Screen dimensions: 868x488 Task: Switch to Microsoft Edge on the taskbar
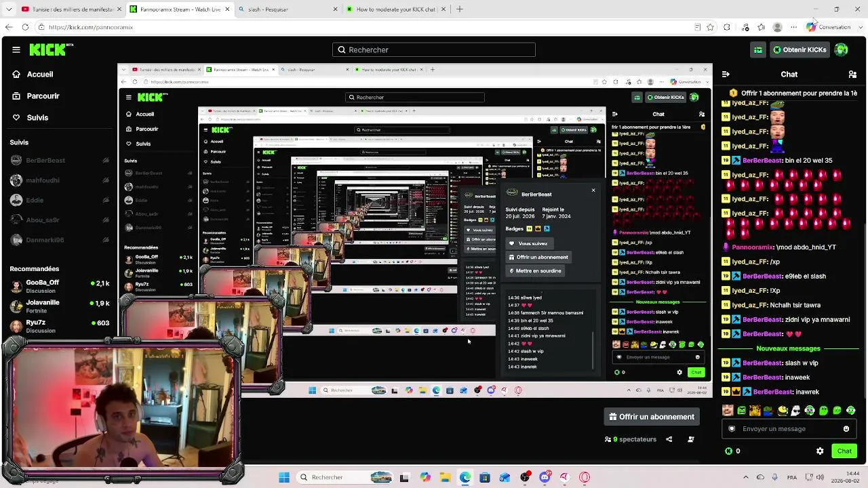465,477
